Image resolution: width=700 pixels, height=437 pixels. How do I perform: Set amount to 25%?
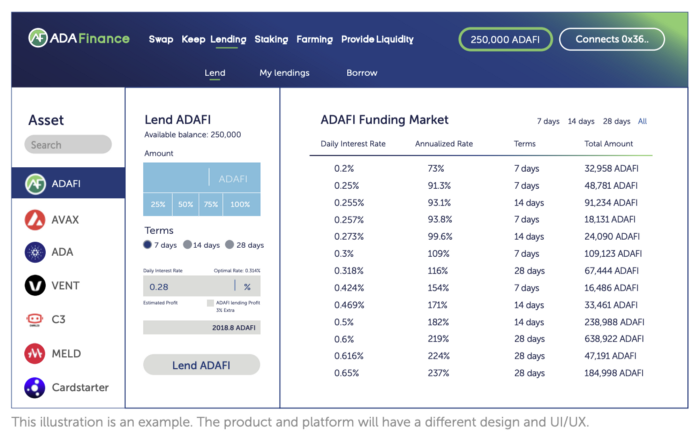point(158,204)
